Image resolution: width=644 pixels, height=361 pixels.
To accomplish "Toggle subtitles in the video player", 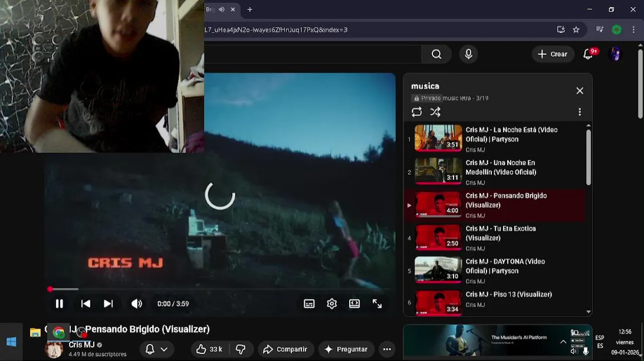I will (309, 304).
